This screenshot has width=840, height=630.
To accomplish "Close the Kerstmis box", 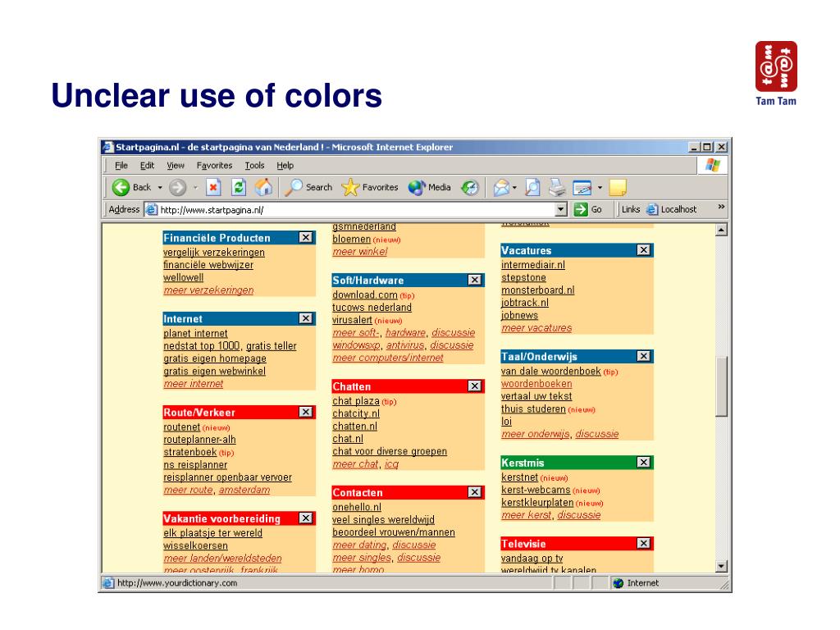I will 643,462.
